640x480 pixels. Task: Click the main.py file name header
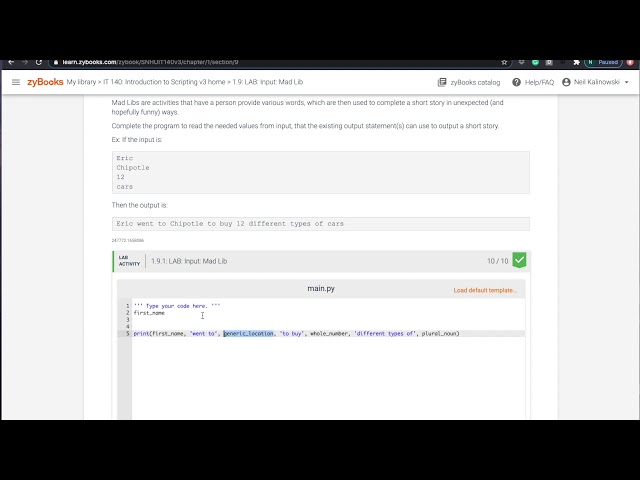tap(321, 289)
